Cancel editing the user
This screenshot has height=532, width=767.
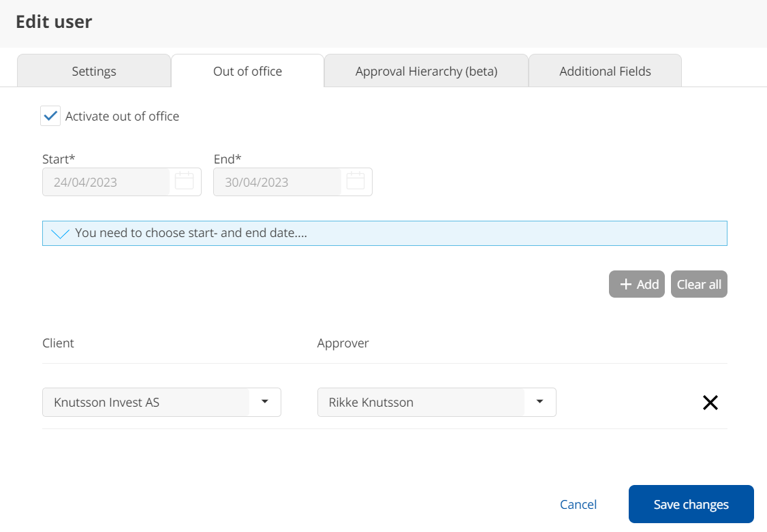point(578,505)
